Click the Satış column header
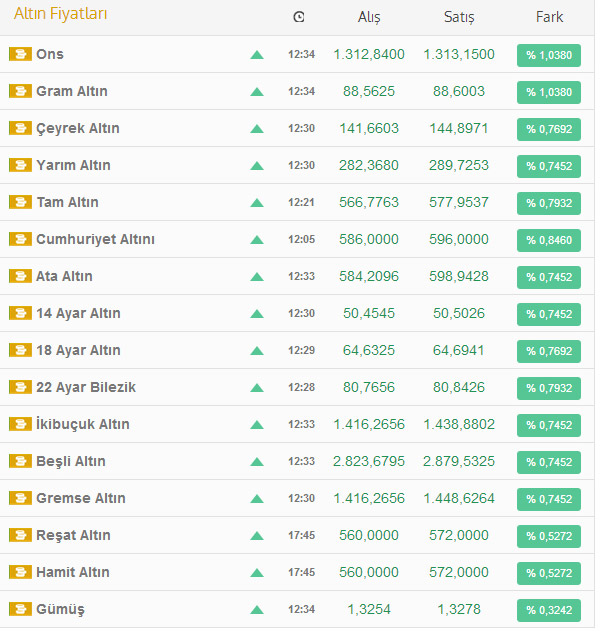604x633 pixels. pos(459,17)
